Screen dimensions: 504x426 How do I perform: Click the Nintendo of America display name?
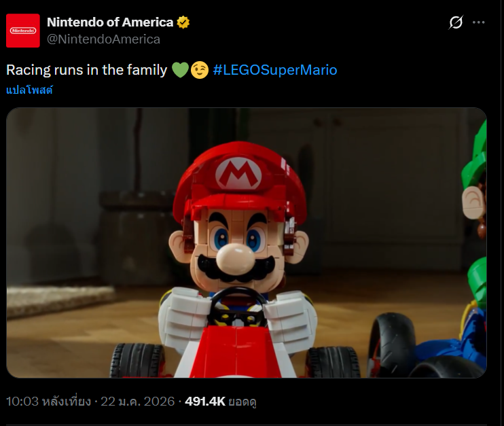(x=110, y=22)
